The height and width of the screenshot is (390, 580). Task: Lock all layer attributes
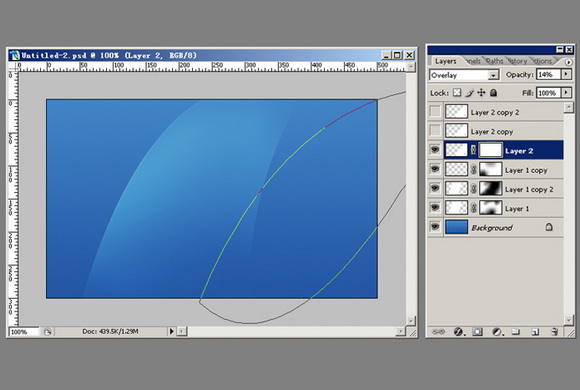click(493, 93)
